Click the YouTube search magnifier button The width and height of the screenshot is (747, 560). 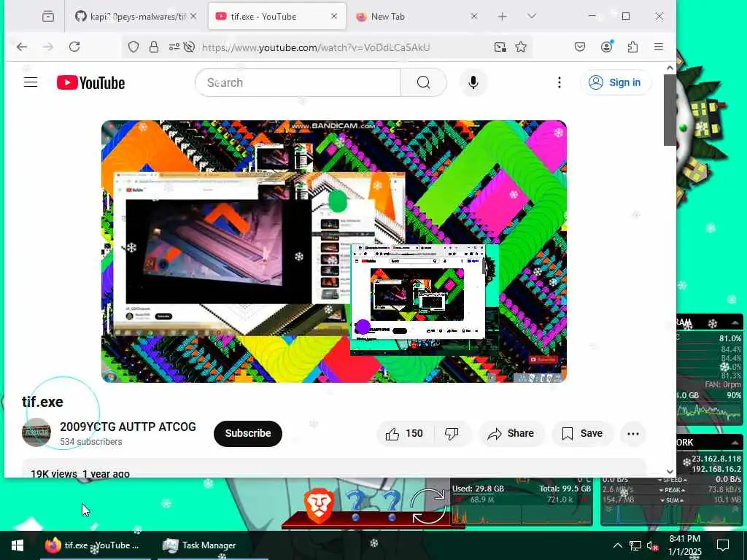424,82
